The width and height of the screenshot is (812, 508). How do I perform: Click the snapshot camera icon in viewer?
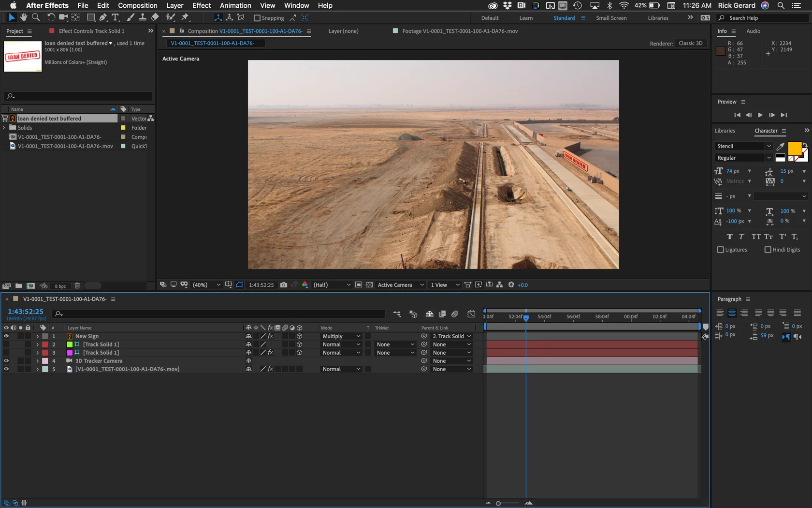click(x=284, y=285)
